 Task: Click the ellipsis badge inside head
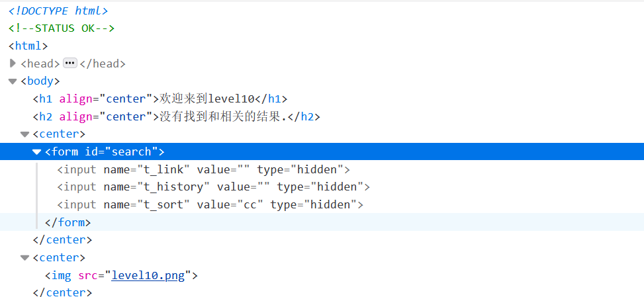pyautogui.click(x=70, y=64)
